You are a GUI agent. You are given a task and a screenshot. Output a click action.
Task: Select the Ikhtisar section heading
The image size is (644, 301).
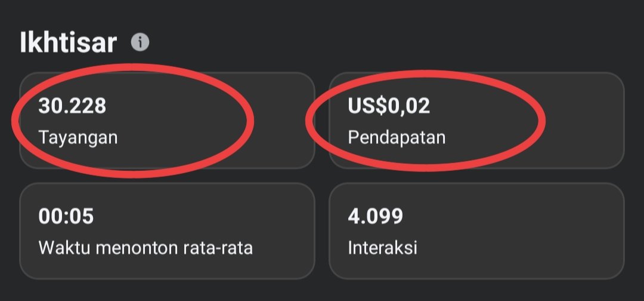click(67, 44)
